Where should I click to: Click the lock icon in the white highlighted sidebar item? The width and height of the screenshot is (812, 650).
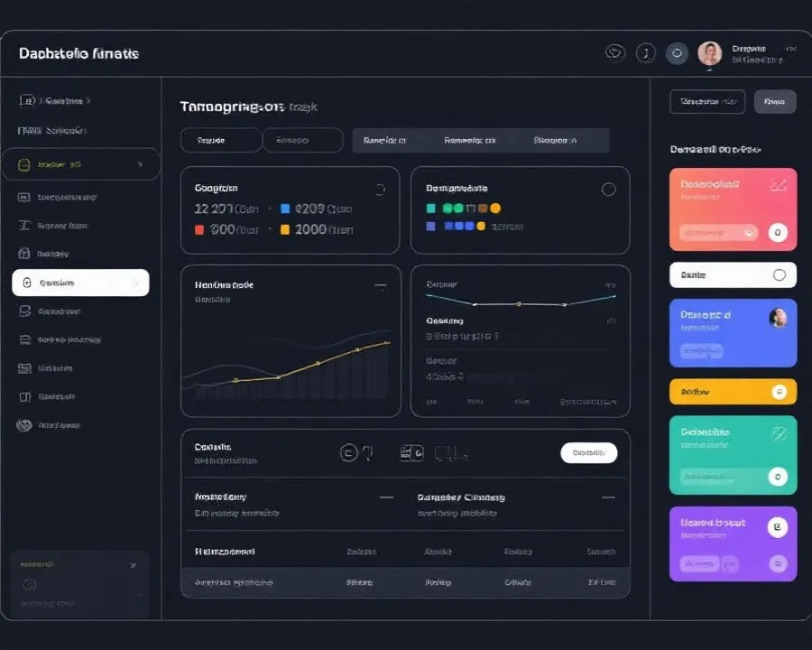click(x=27, y=283)
